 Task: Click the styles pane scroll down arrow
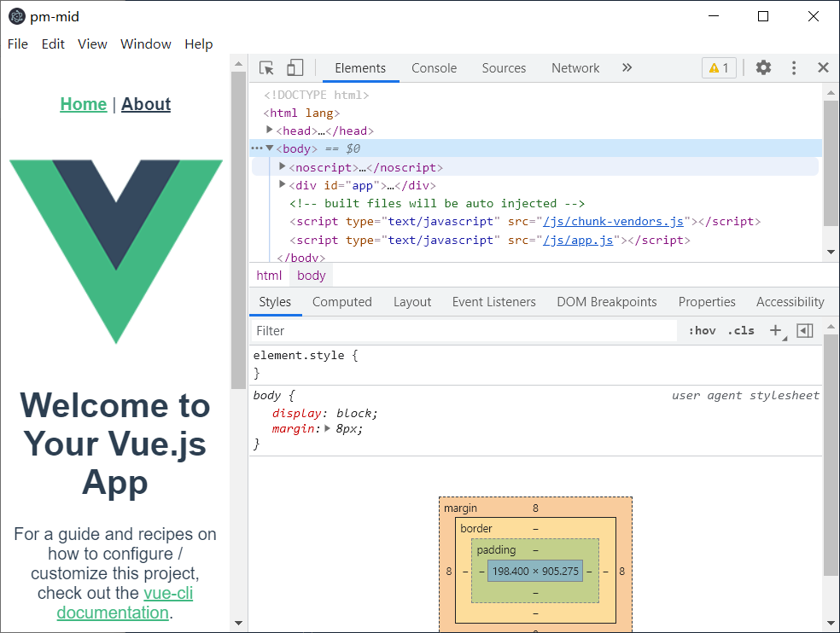click(831, 623)
